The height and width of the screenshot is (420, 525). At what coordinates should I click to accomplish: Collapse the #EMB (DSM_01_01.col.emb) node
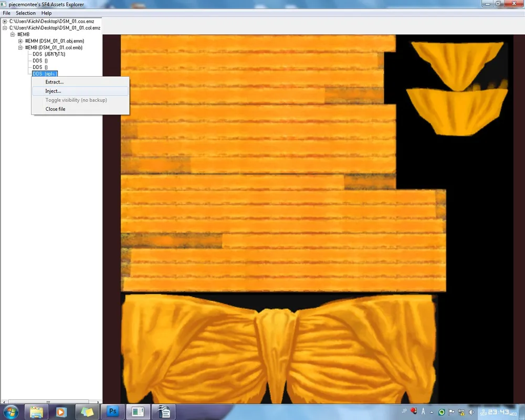[x=20, y=48]
